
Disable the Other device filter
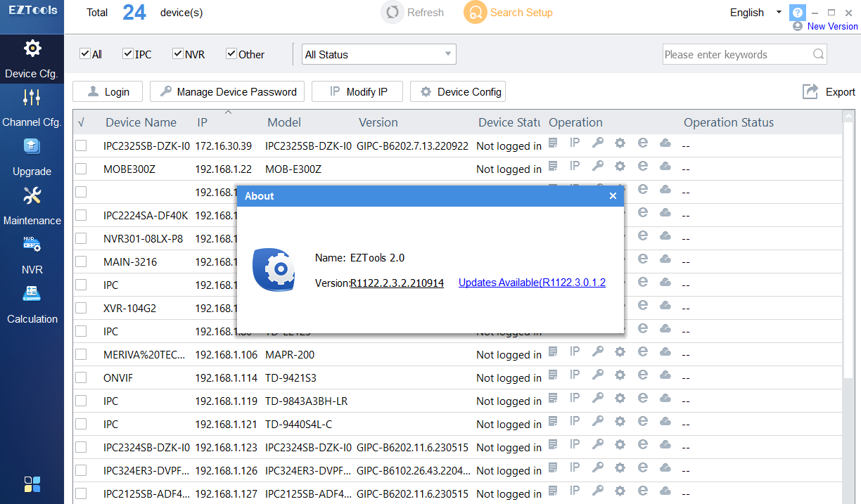click(x=231, y=52)
